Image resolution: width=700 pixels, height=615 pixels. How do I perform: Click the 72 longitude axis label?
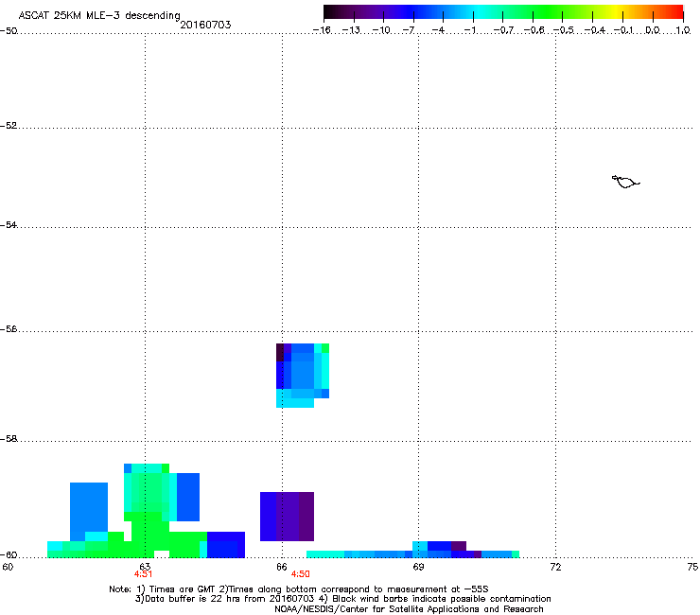(555, 567)
